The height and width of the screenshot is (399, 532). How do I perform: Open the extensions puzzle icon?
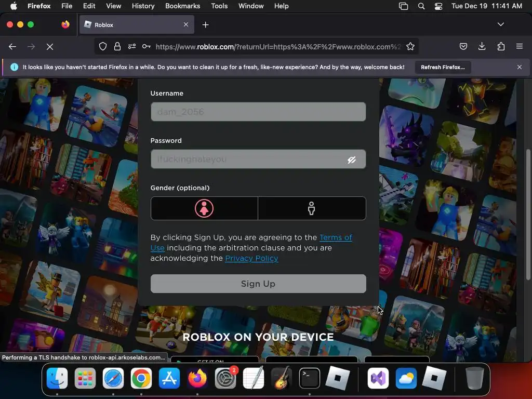(501, 46)
